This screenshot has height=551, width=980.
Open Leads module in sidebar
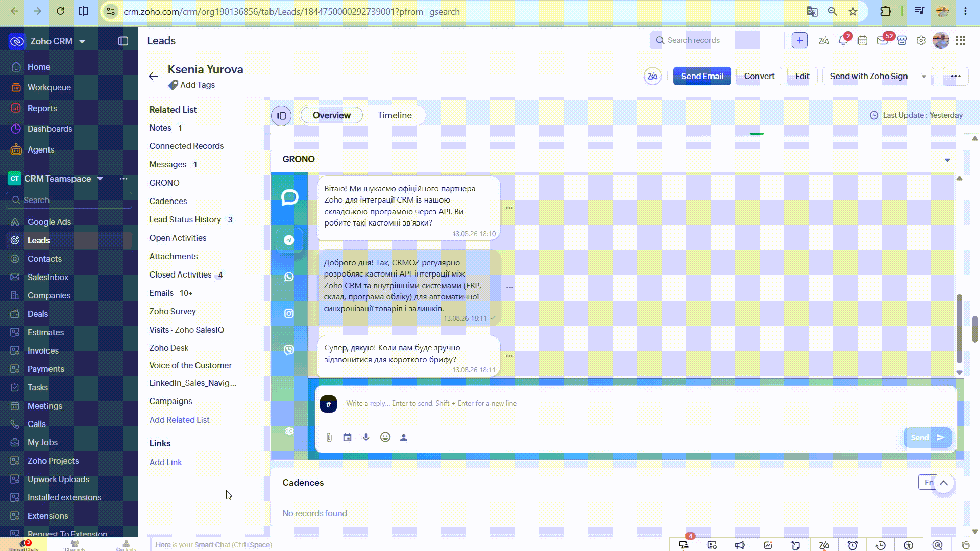point(68,240)
